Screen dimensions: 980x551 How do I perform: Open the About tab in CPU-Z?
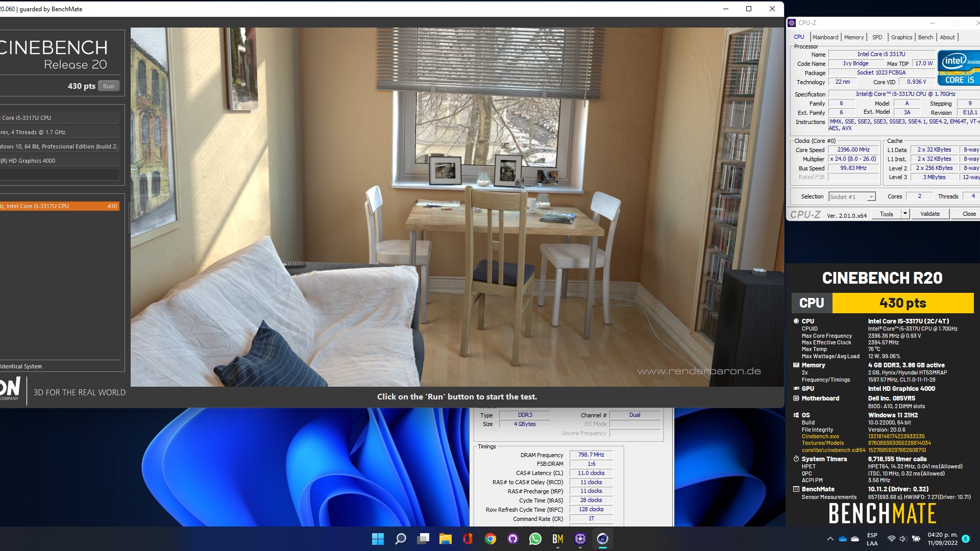[x=947, y=37]
